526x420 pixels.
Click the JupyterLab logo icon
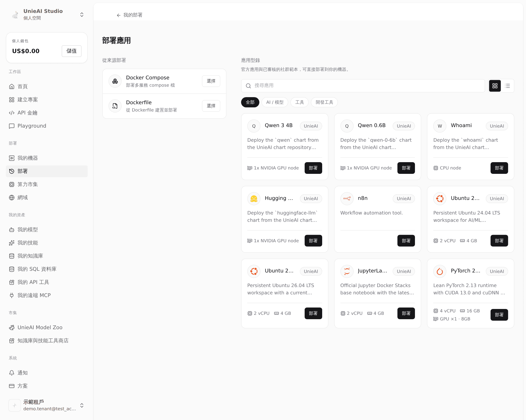[x=347, y=271]
